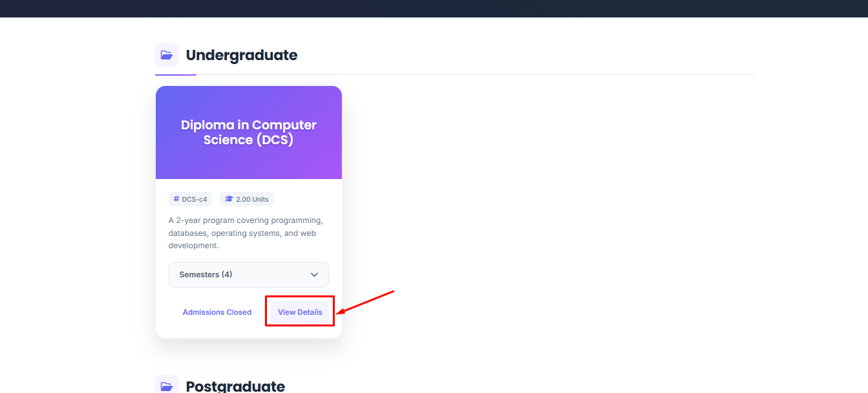
Task: Click the purple gradient banner of the DCS card
Action: (x=249, y=133)
